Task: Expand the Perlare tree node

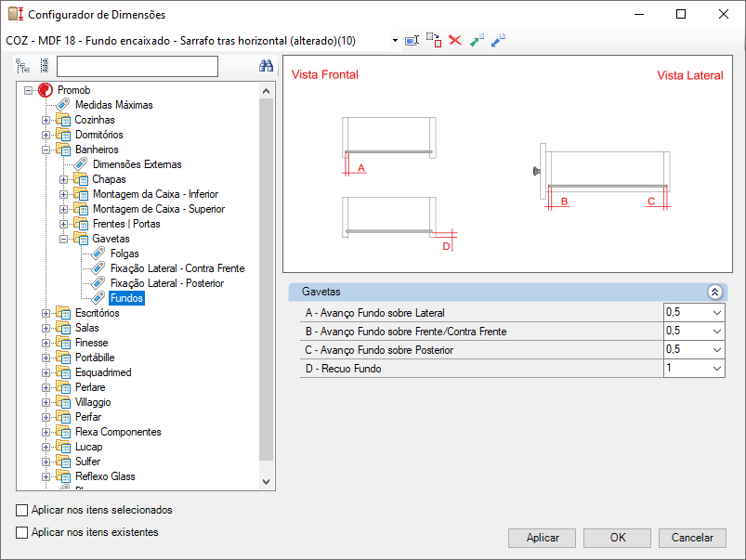Action: (x=46, y=387)
